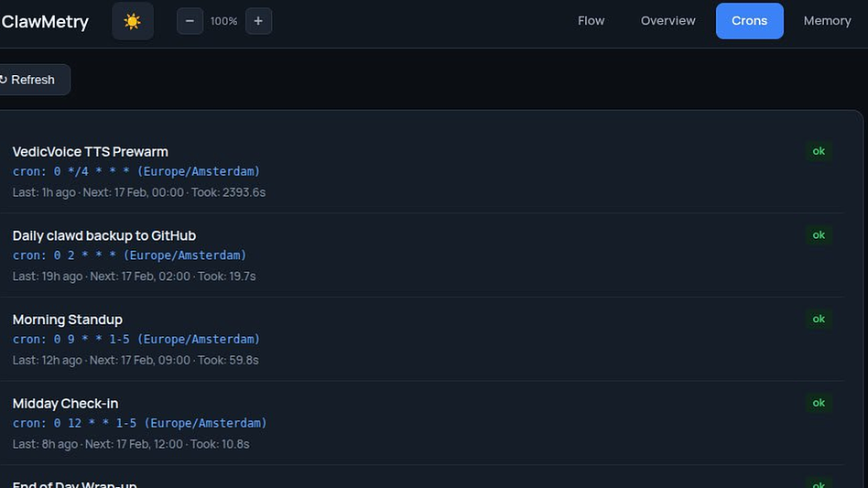Click cron expression 0 9 * * 1-5 text
The height and width of the screenshot is (488, 868).
(x=136, y=339)
